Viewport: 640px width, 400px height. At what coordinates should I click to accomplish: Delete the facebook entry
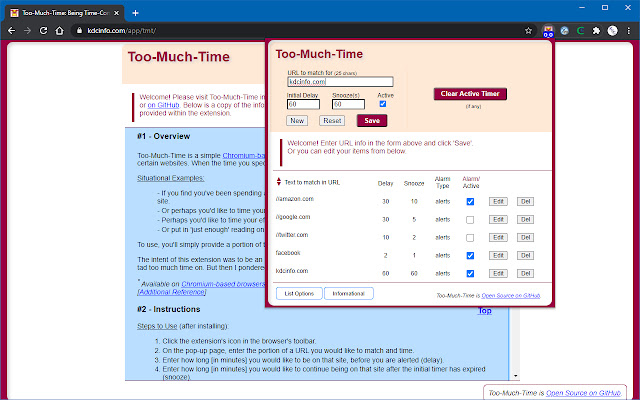[x=525, y=256]
